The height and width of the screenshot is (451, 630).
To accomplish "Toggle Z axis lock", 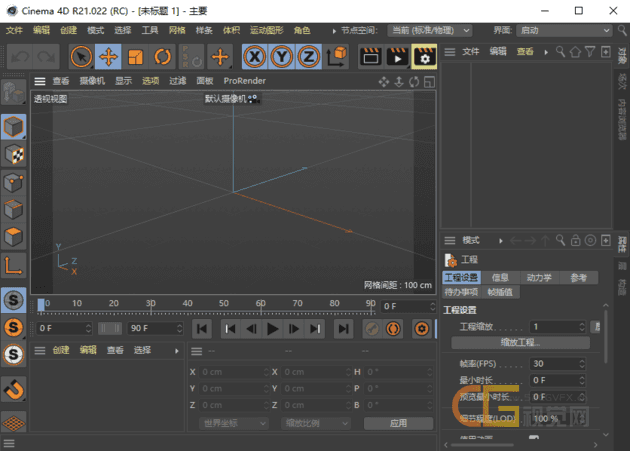I will [309, 57].
